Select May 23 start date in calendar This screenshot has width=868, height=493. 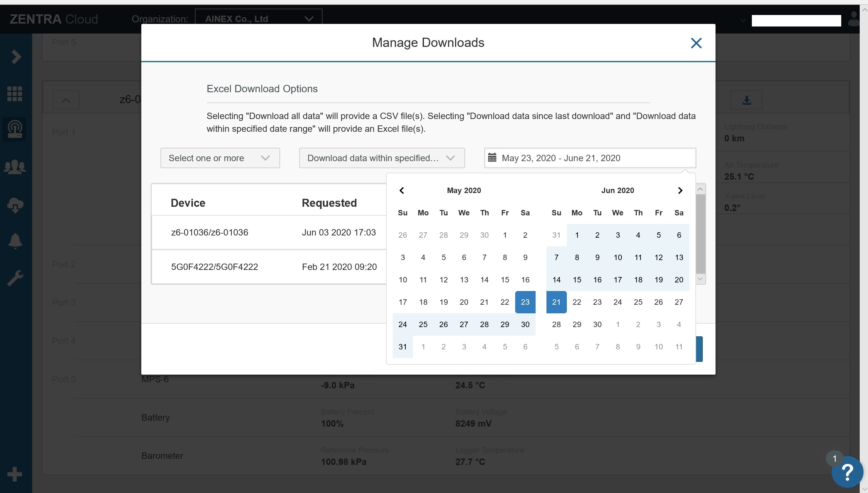pos(525,302)
